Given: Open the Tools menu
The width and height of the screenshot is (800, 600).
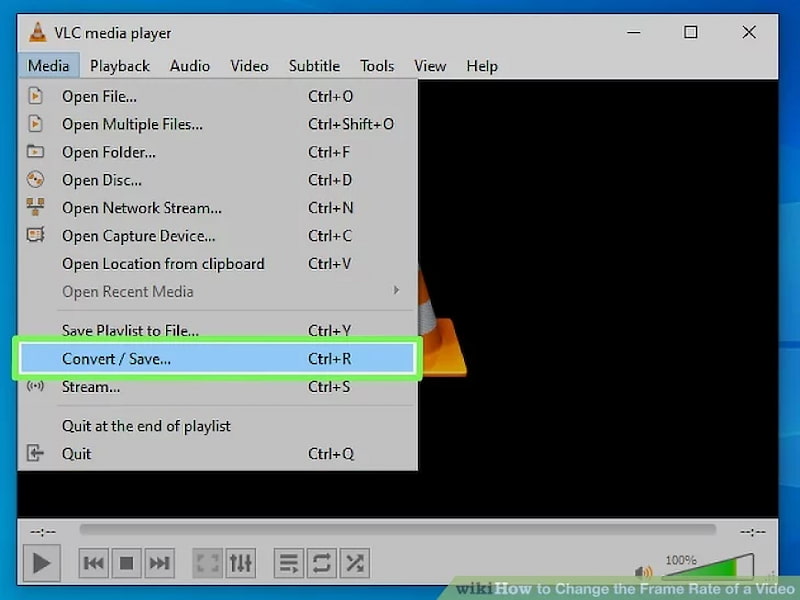Looking at the screenshot, I should click(x=377, y=65).
